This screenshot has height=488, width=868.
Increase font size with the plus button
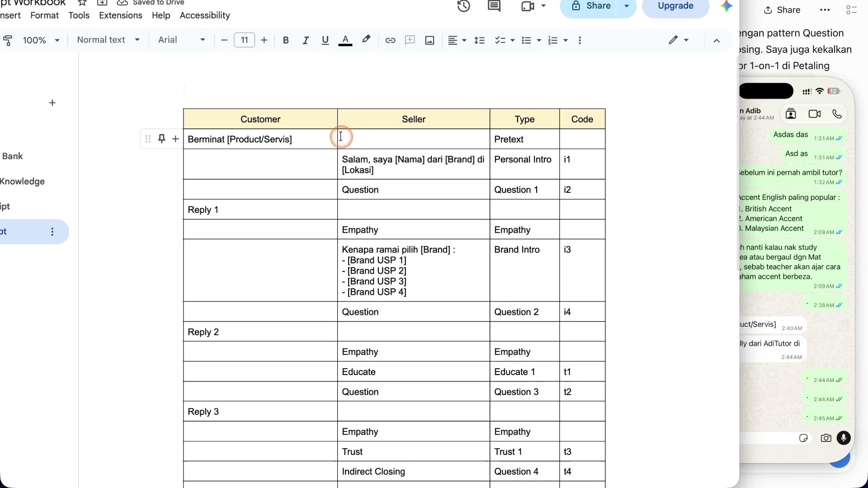pos(264,40)
